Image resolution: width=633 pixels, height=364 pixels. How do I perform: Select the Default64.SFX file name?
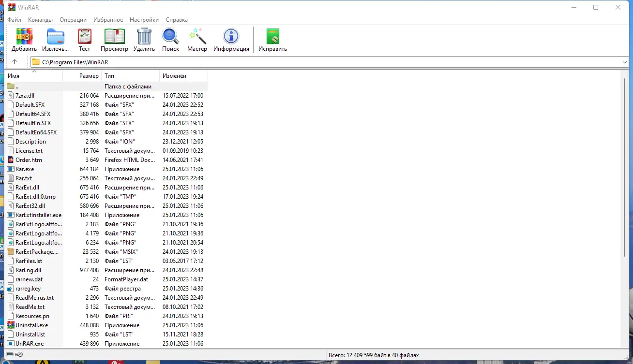pyautogui.click(x=33, y=114)
